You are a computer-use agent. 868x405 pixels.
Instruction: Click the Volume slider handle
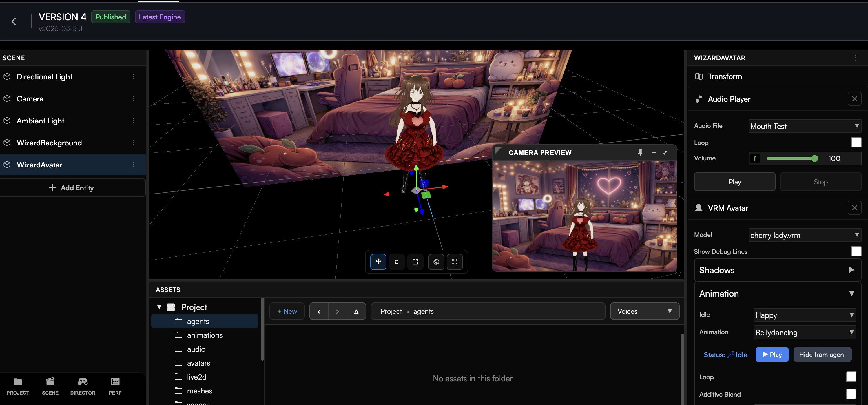click(x=814, y=158)
